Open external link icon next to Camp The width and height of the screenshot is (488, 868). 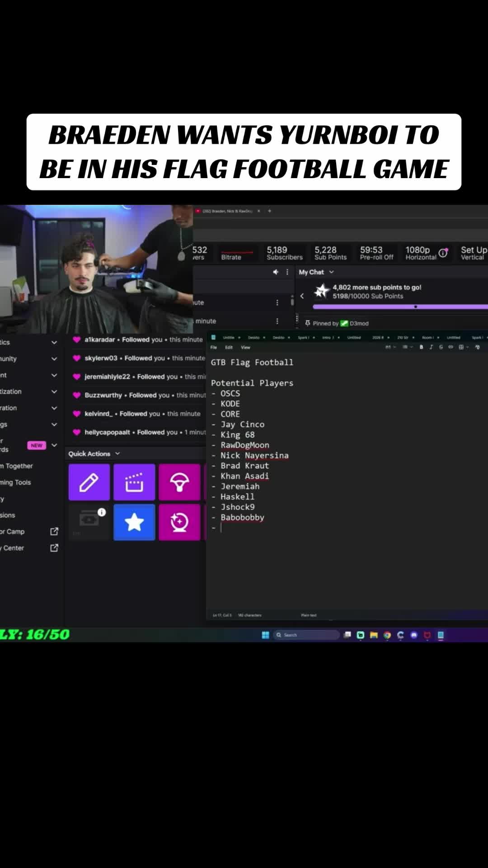pyautogui.click(x=54, y=531)
